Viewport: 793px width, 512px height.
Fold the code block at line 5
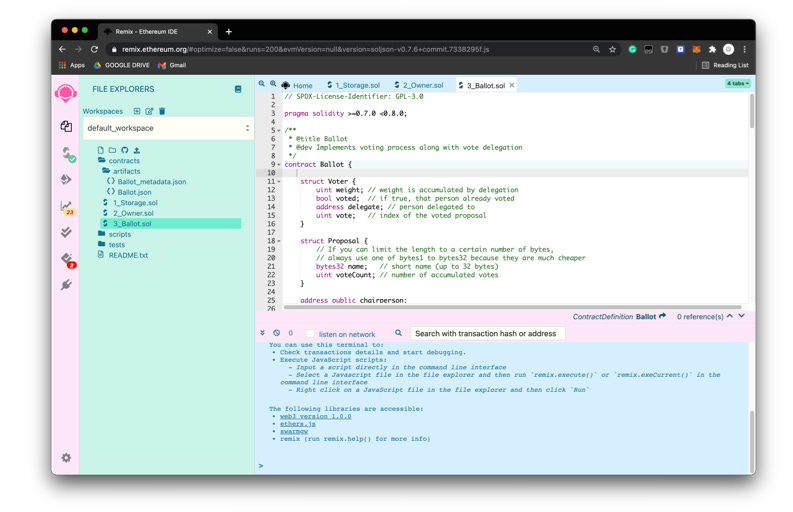[x=279, y=131]
